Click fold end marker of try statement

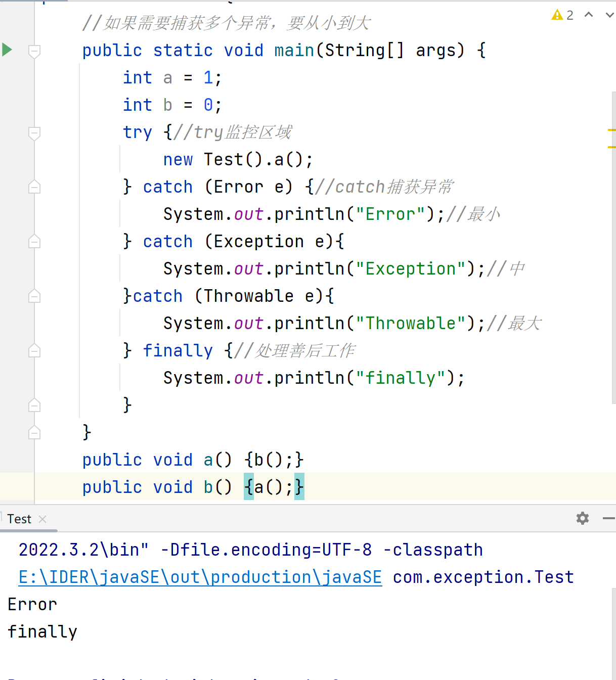(34, 405)
